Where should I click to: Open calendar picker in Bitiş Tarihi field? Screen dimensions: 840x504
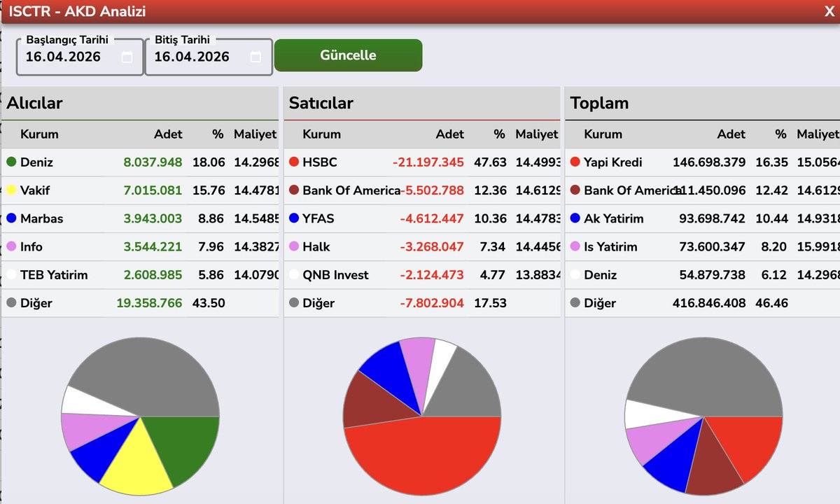[x=255, y=57]
